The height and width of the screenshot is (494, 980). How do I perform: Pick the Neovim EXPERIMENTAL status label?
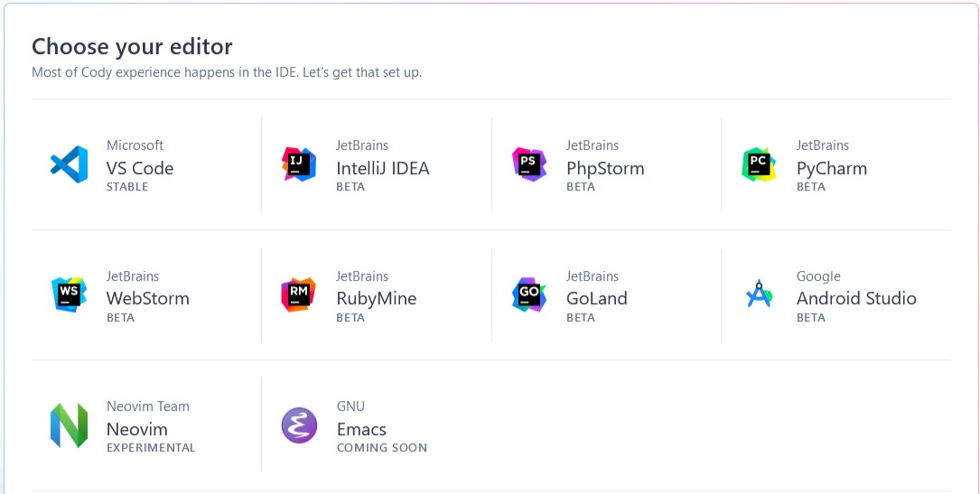click(151, 448)
